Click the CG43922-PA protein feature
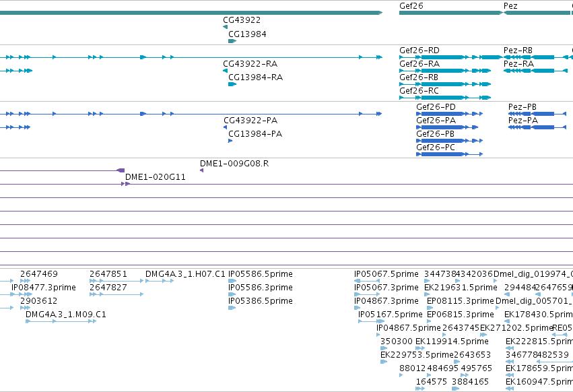Image resolution: width=573 pixels, height=392 pixels. point(225,127)
